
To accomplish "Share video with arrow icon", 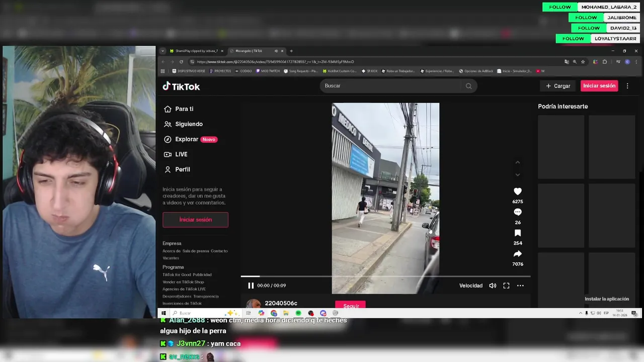I will click(x=518, y=254).
